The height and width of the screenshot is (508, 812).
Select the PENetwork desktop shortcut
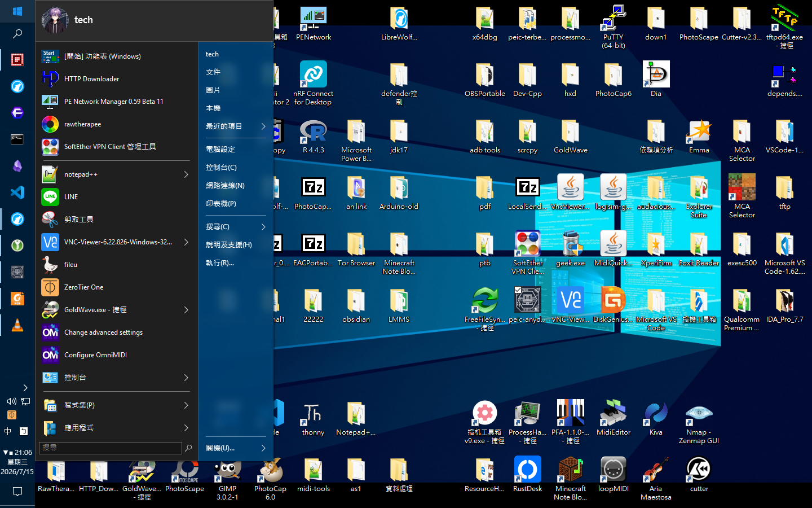pyautogui.click(x=314, y=23)
